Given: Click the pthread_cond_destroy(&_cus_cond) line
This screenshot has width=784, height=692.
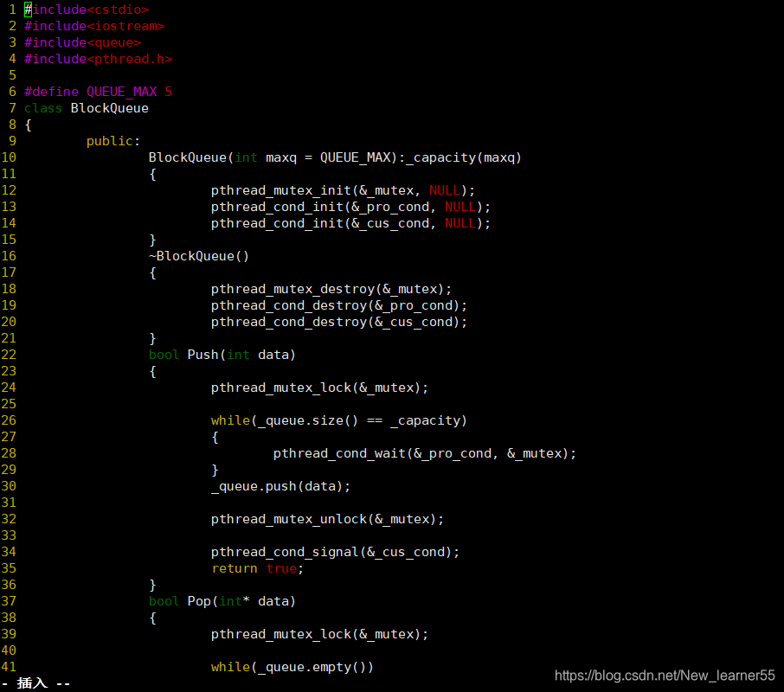Looking at the screenshot, I should [x=339, y=323].
